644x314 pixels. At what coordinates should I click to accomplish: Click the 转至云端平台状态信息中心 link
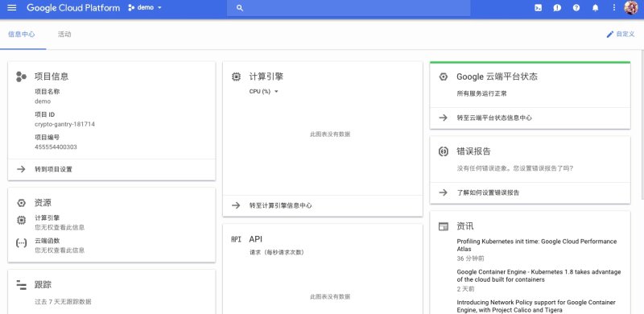(x=494, y=118)
